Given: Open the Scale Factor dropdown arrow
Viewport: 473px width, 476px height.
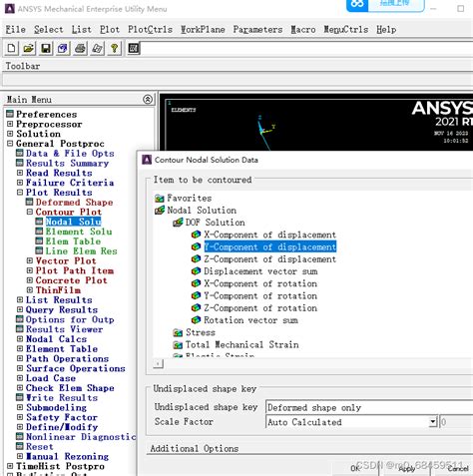Looking at the screenshot, I should pos(432,422).
